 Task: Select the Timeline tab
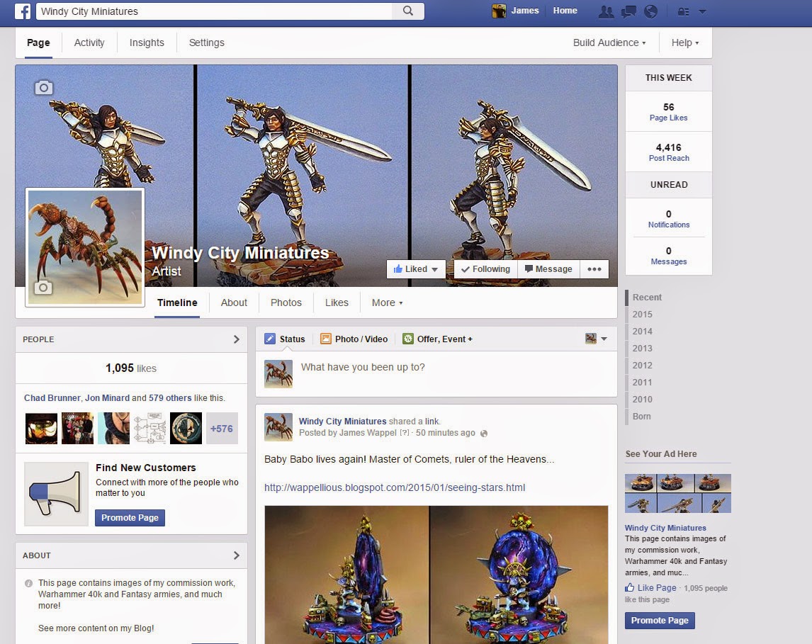pos(177,303)
